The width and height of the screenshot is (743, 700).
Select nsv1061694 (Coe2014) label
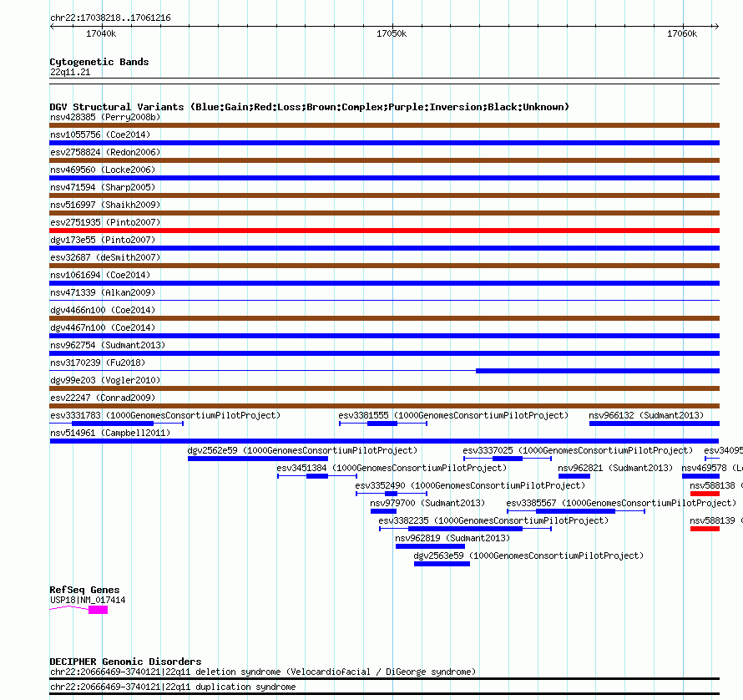pos(100,275)
